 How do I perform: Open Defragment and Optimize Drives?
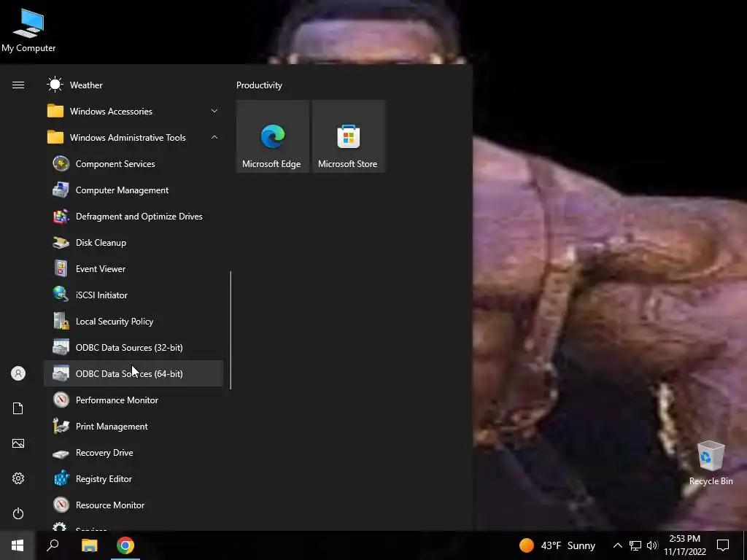tap(133, 216)
